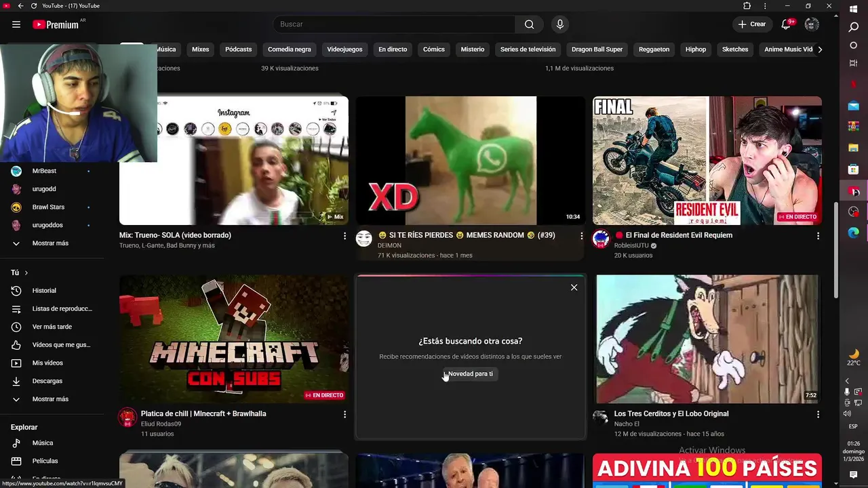The width and height of the screenshot is (868, 488).
Task: Show more filter chips with right arrow
Action: click(x=820, y=49)
